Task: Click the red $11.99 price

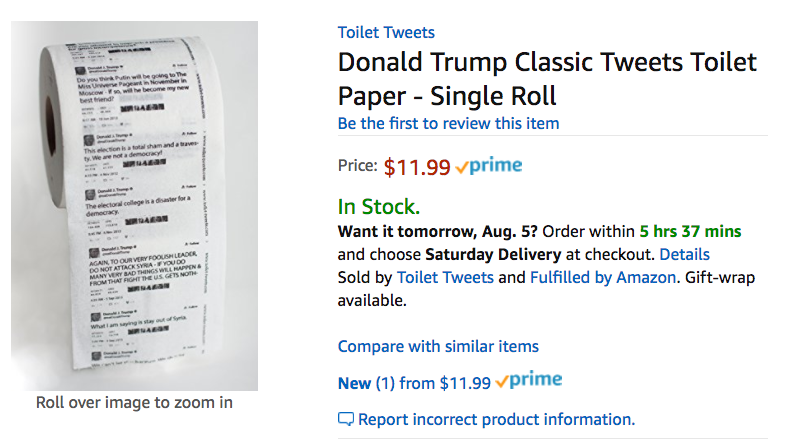Action: pyautogui.click(x=417, y=167)
